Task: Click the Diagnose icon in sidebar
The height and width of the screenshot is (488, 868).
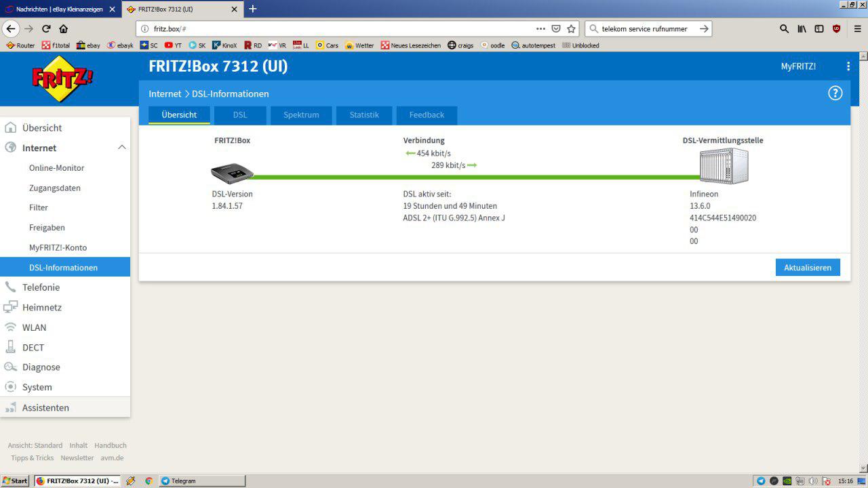Action: coord(11,367)
